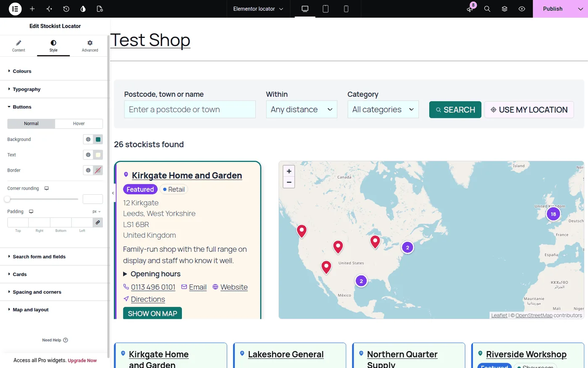The width and height of the screenshot is (588, 368).
Task: Toggle the padding link-values icon
Action: point(98,222)
